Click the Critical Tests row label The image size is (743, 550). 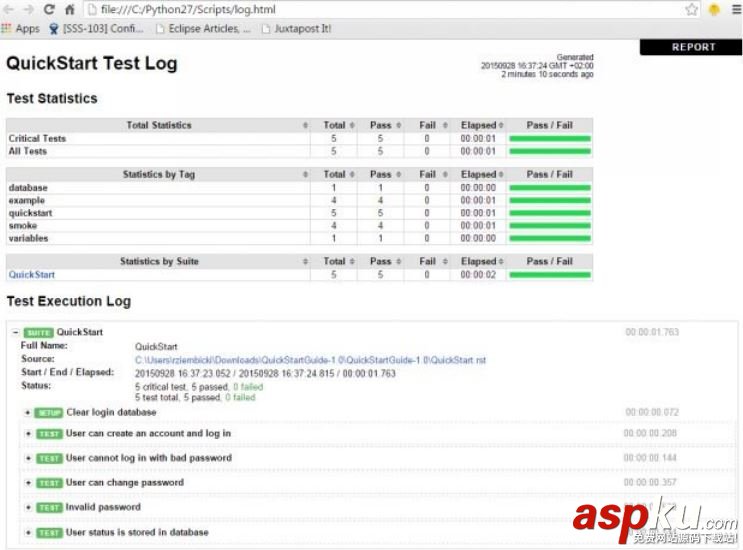coord(37,139)
